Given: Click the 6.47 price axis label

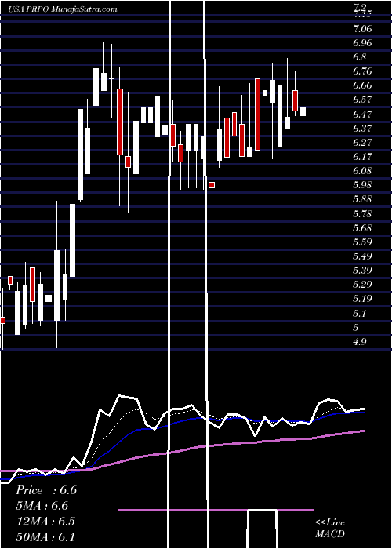Looking at the screenshot, I should tap(362, 114).
